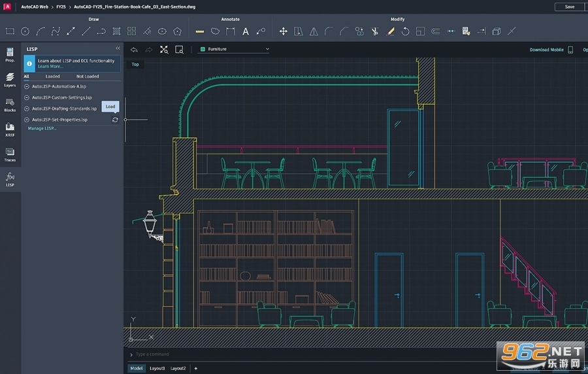Open the Layers panel
The width and height of the screenshot is (588, 374).
pyautogui.click(x=10, y=80)
